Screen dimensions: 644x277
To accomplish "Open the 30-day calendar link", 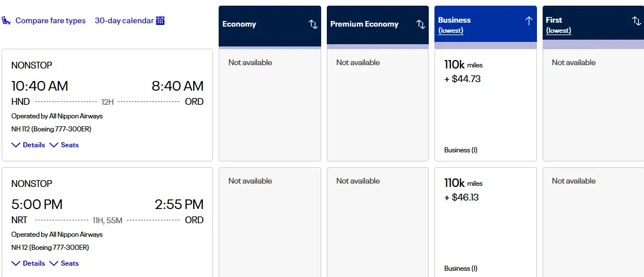I will pyautogui.click(x=124, y=21).
